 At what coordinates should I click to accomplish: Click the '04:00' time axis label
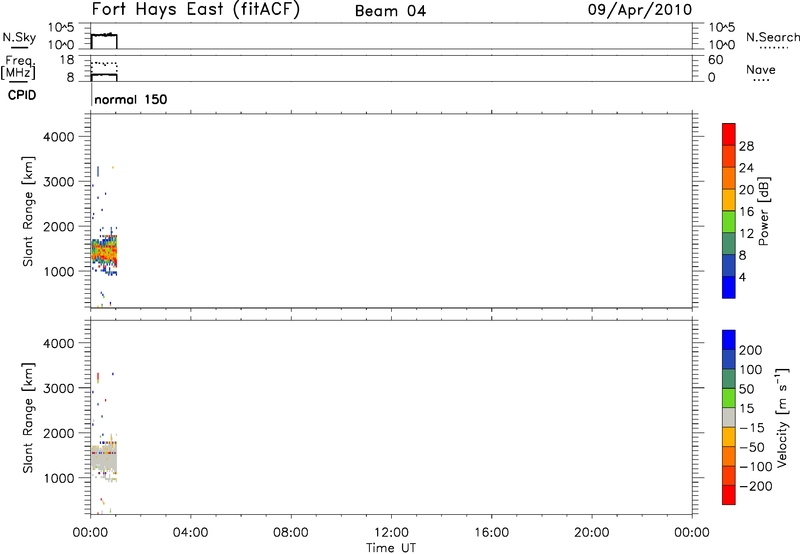pos(191,533)
